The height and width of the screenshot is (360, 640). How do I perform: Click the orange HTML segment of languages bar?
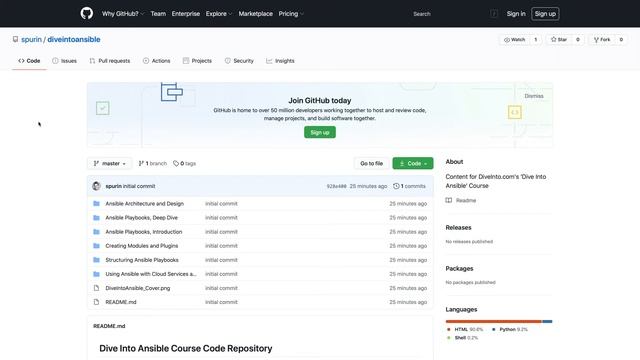point(493,322)
